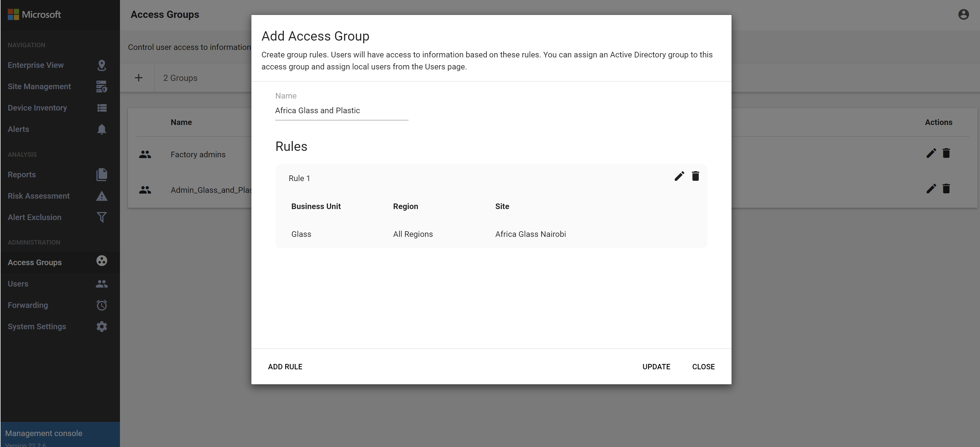Open the user account icon at top right
The width and height of the screenshot is (980, 447).
pos(963,14)
